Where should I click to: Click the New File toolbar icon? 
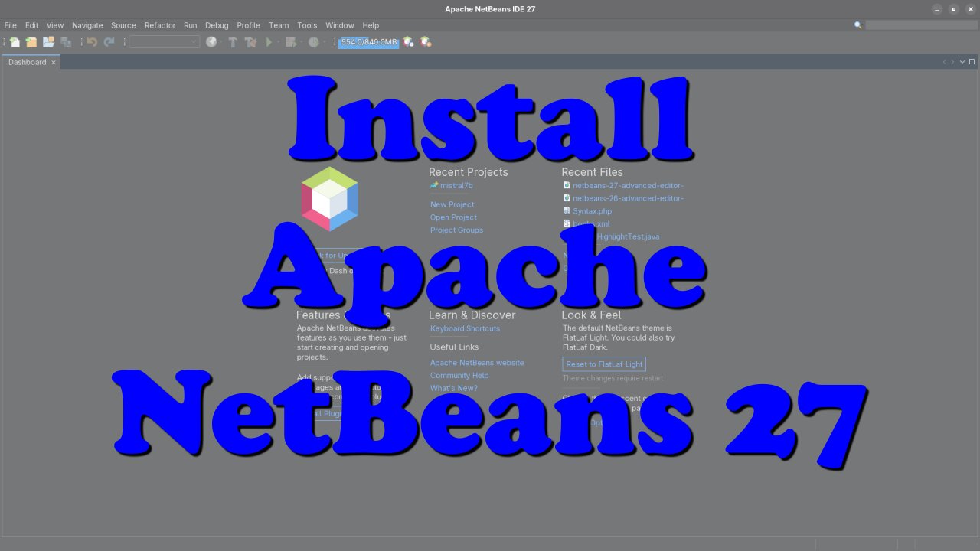click(x=15, y=42)
